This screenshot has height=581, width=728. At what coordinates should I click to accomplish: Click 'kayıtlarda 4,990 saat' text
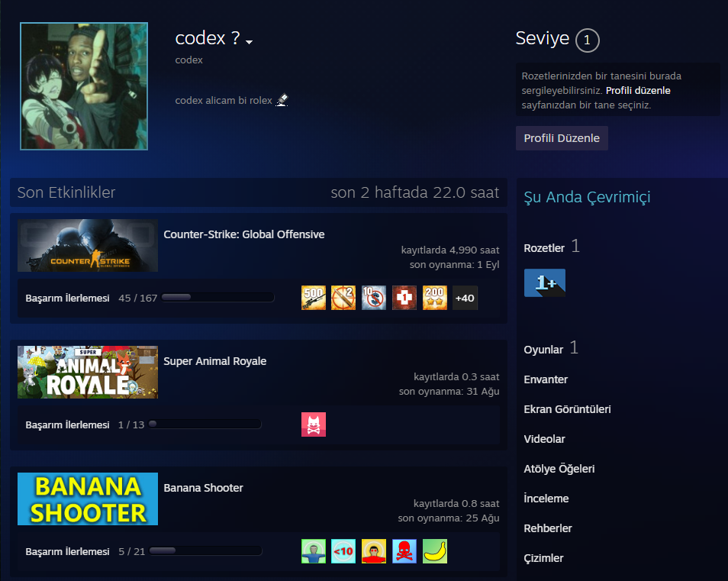click(x=450, y=250)
